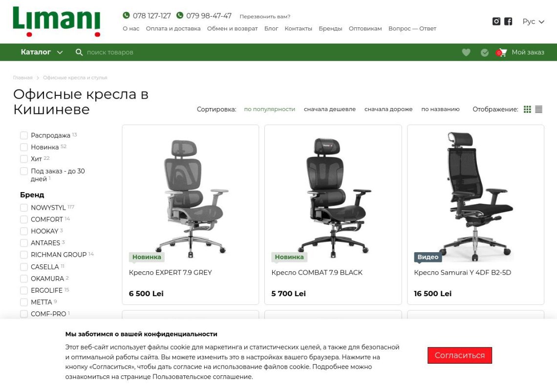
Task: Sort by сначала дешевле
Action: 330,109
